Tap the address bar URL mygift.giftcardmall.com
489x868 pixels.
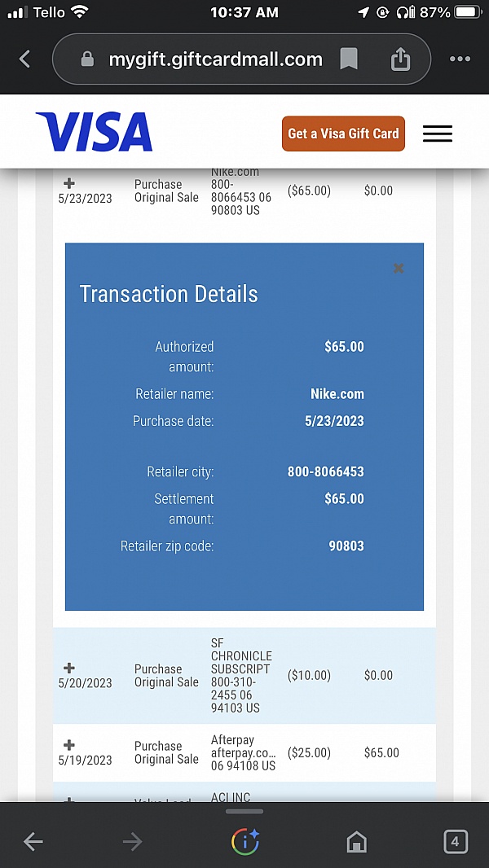(215, 59)
